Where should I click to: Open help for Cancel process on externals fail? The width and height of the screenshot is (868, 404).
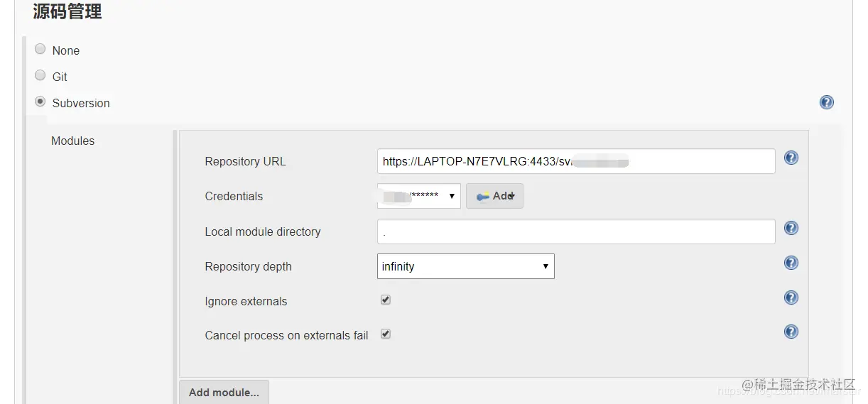(791, 332)
